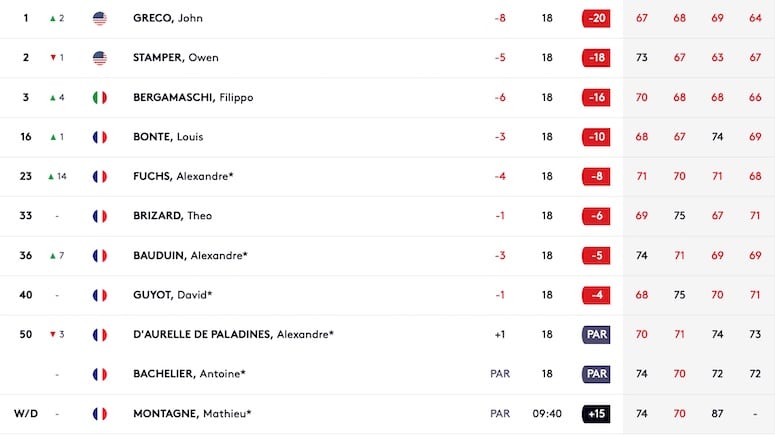This screenshot has width=775, height=435.
Task: Click the USA flag next to STAMPER, Owen
Action: pyautogui.click(x=100, y=58)
